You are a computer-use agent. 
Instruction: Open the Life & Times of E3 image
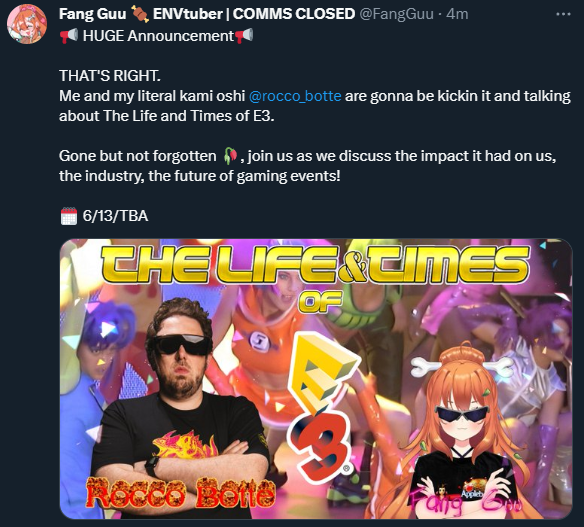[316, 379]
